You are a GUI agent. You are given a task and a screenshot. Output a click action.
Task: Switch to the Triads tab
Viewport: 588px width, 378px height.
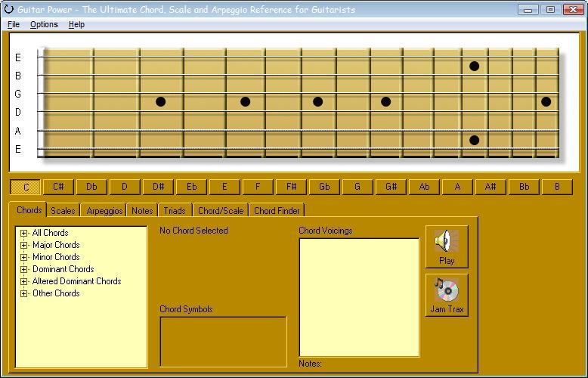(175, 210)
